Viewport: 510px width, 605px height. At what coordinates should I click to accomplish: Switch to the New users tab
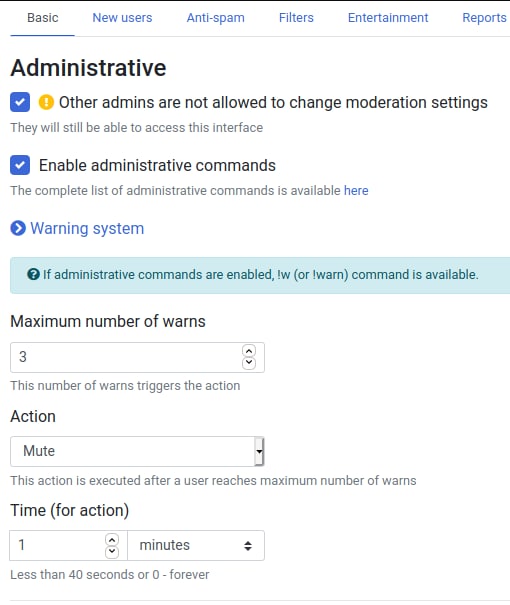pyautogui.click(x=122, y=18)
